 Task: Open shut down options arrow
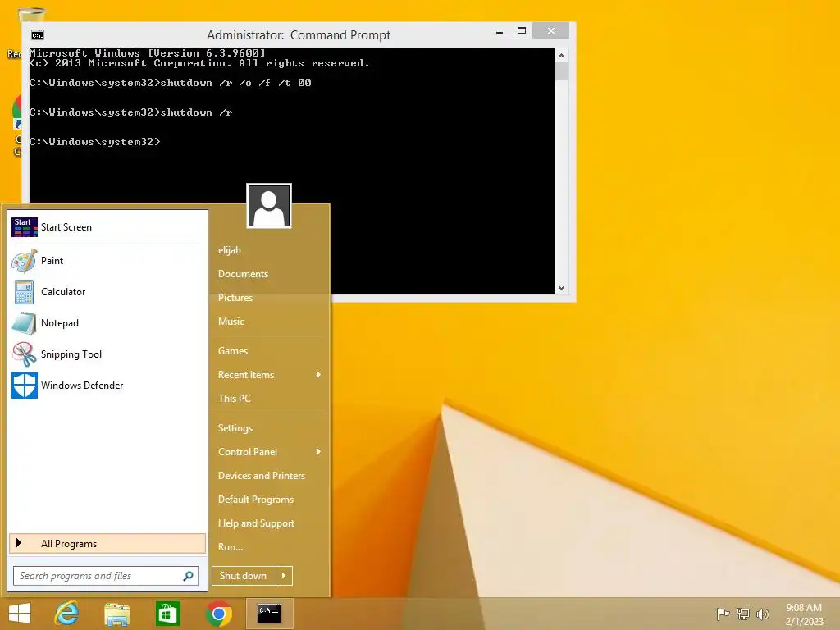[x=284, y=576]
